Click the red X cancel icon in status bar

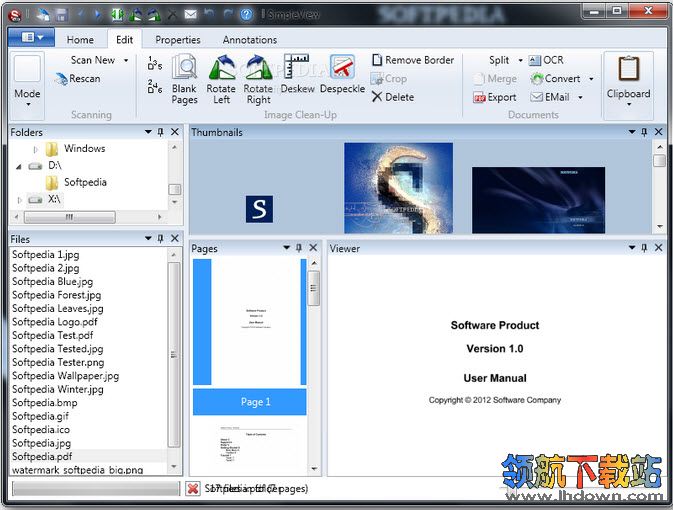(x=193, y=489)
